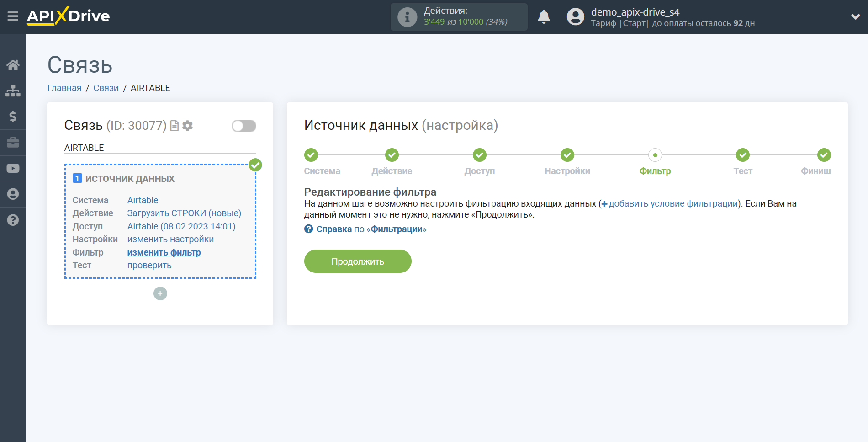Open the connection notes document icon
Viewport: 868px width, 442px height.
point(174,126)
